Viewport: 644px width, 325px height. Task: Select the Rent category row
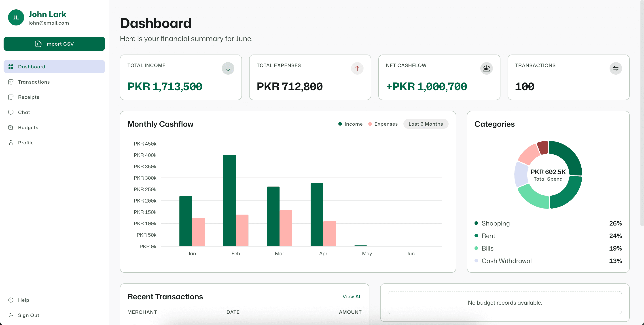[548, 236]
